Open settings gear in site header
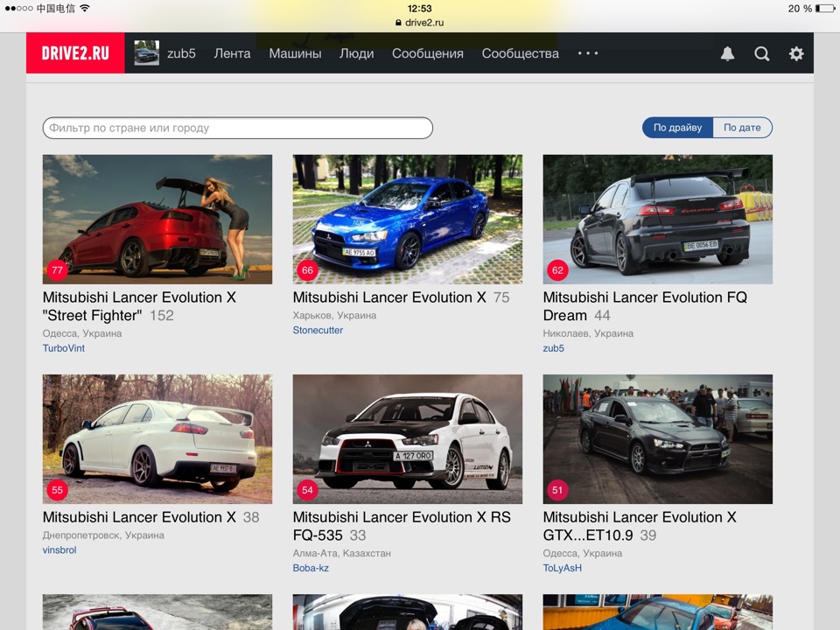The image size is (840, 630). [796, 53]
